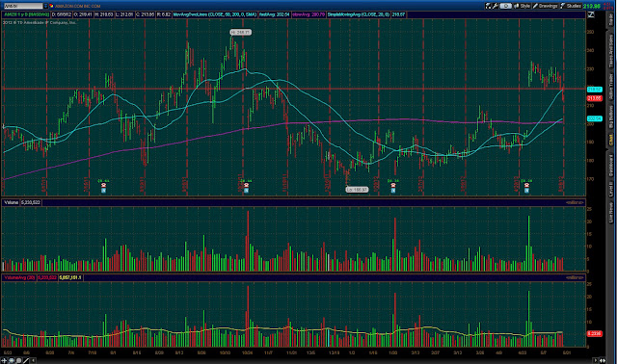617x364 pixels.
Task: Select the line drawing tool at bottom left
Action: [x=26, y=360]
